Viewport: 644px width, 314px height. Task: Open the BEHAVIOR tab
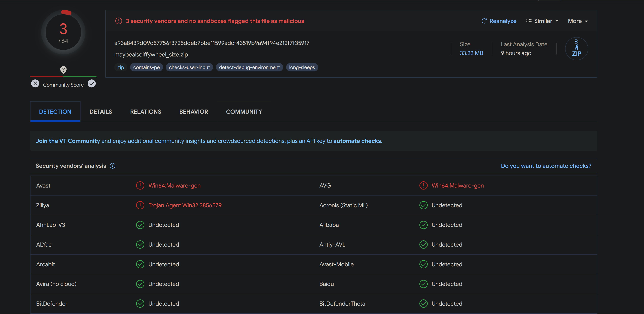[x=193, y=112]
